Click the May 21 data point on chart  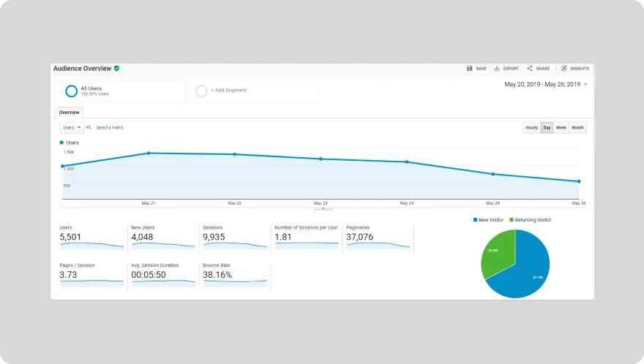click(x=149, y=153)
